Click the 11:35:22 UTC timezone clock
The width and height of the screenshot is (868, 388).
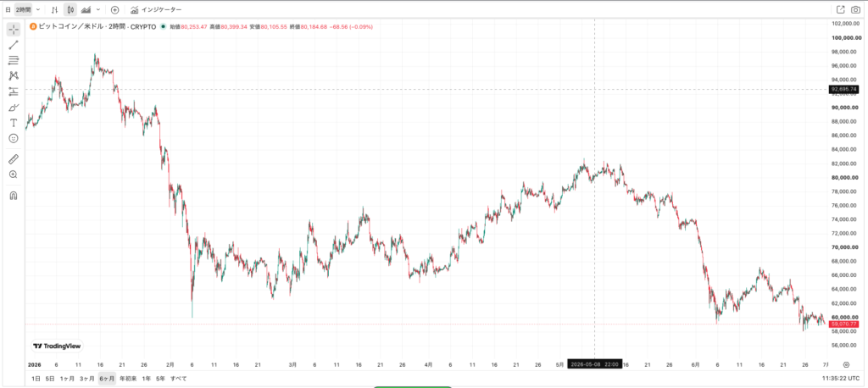pos(840,379)
